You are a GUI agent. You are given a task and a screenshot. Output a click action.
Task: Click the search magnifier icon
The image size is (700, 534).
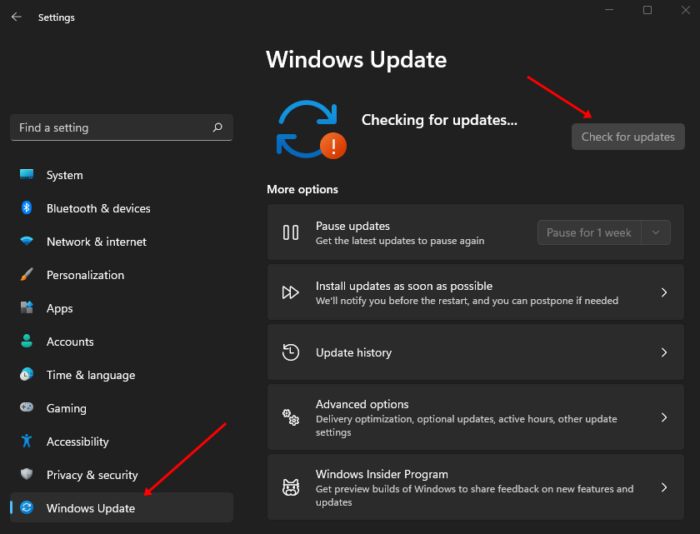pyautogui.click(x=218, y=128)
